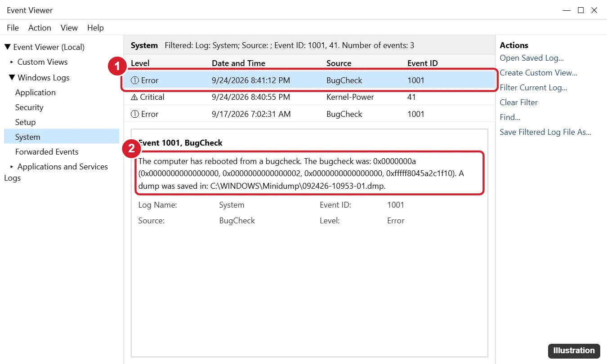Click the bugcheck description text
Image resolution: width=607 pixels, height=364 pixels.
[301, 173]
